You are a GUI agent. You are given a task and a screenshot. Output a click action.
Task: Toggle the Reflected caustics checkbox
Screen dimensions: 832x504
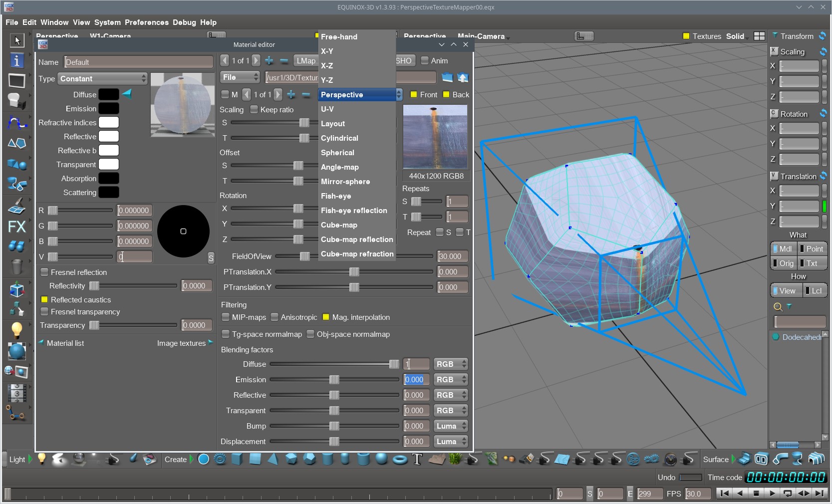point(44,299)
